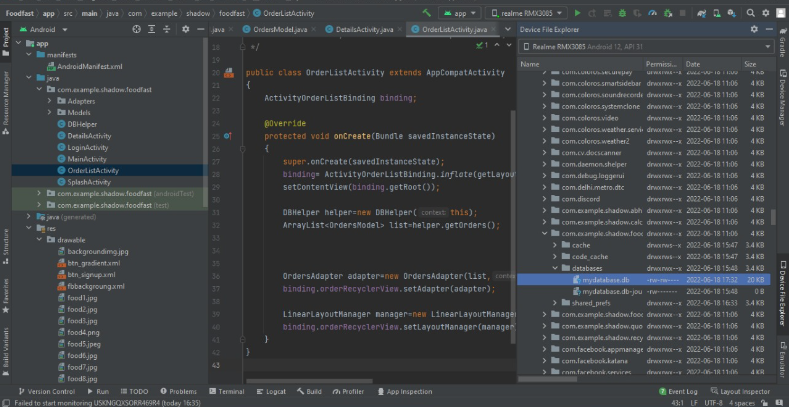
Task: Click Select Opened File target icon
Action: pos(136,29)
